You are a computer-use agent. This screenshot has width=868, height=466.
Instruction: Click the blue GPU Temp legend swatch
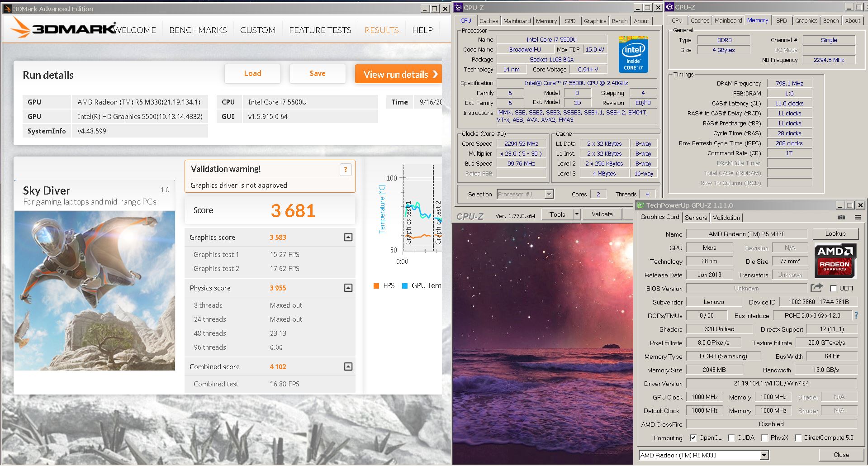coord(405,286)
